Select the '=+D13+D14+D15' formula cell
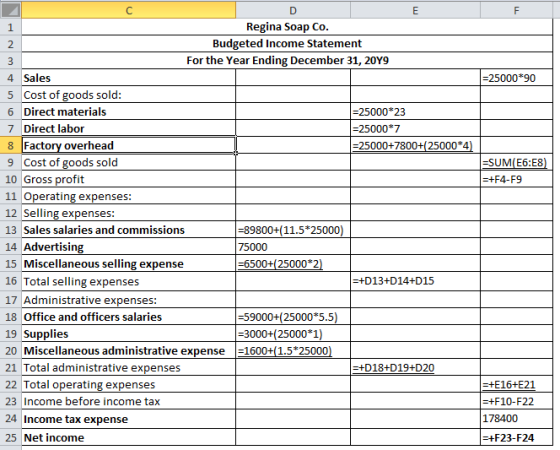 pyautogui.click(x=415, y=281)
